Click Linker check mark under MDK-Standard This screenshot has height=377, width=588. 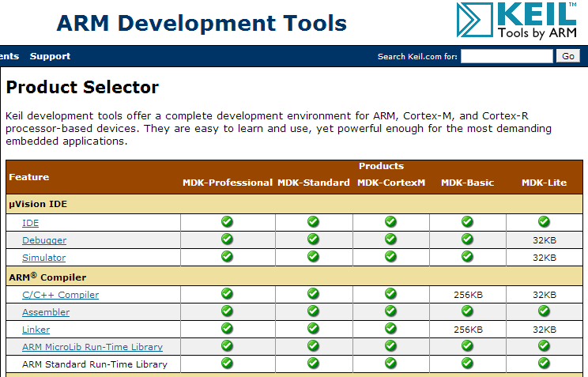(x=313, y=328)
